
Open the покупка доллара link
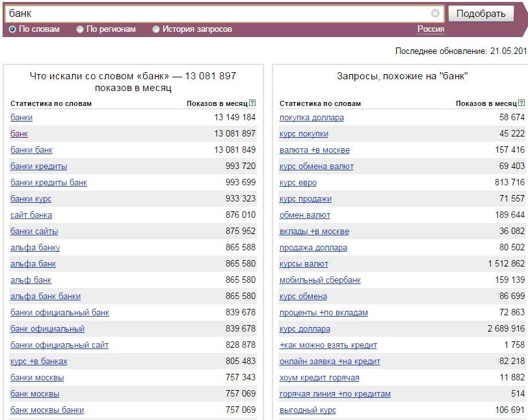tap(311, 118)
